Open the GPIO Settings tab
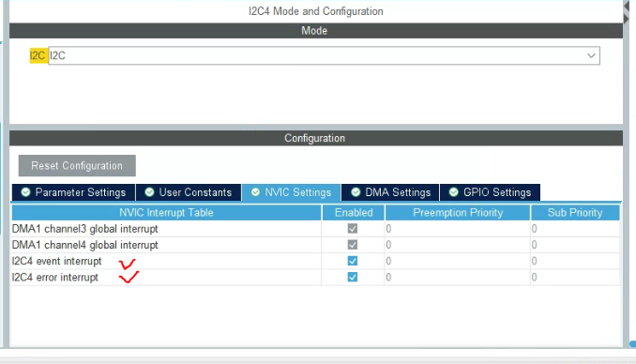The height and width of the screenshot is (364, 636). [490, 192]
